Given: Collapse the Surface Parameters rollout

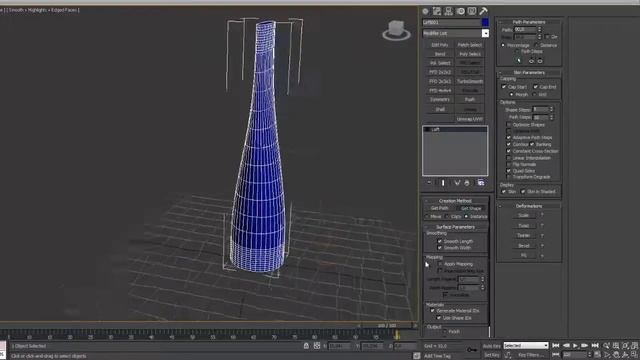Looking at the screenshot, I should (456, 227).
